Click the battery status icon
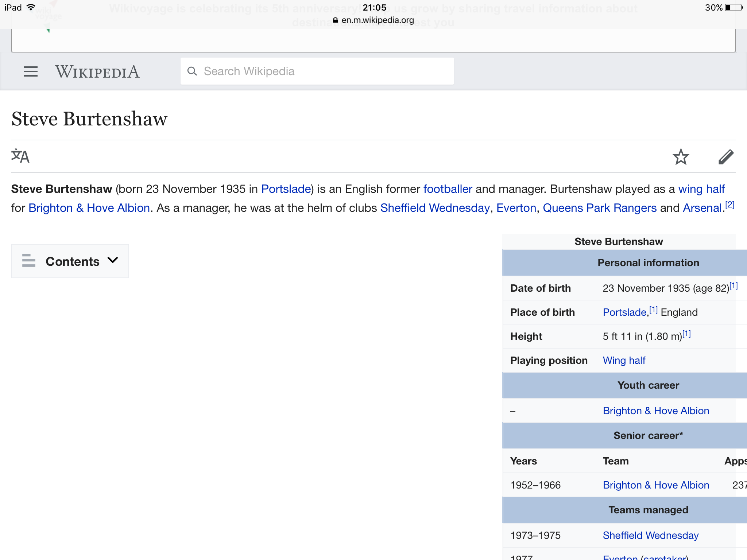 tap(734, 7)
